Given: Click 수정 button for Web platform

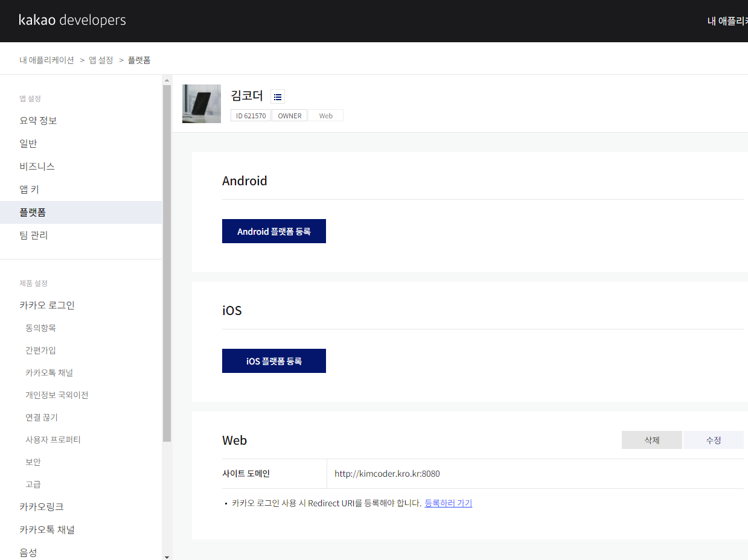Looking at the screenshot, I should [714, 440].
